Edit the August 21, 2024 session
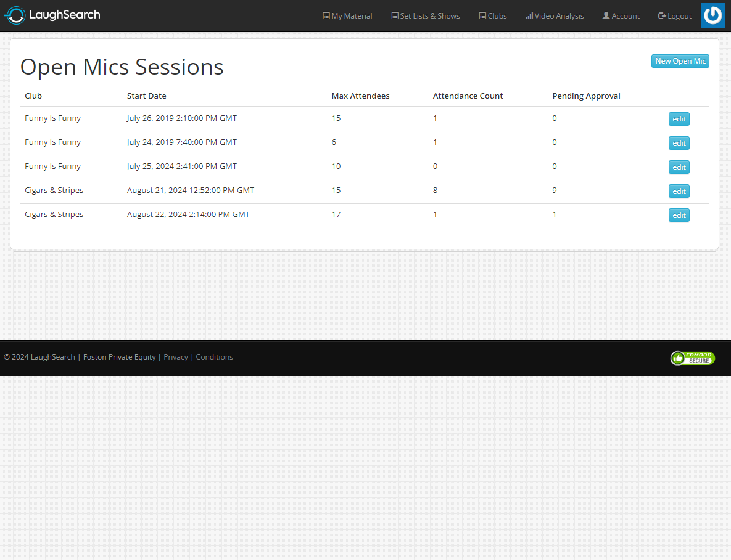This screenshot has width=731, height=560. point(679,191)
